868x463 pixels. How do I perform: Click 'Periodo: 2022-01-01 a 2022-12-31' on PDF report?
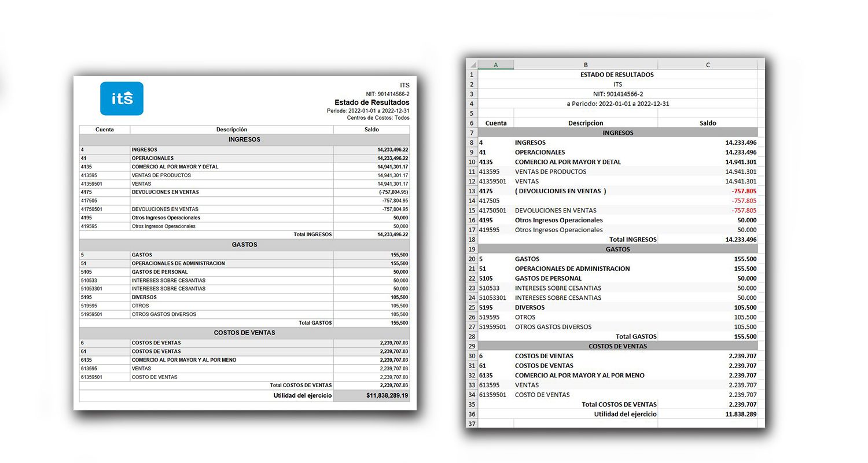point(368,111)
